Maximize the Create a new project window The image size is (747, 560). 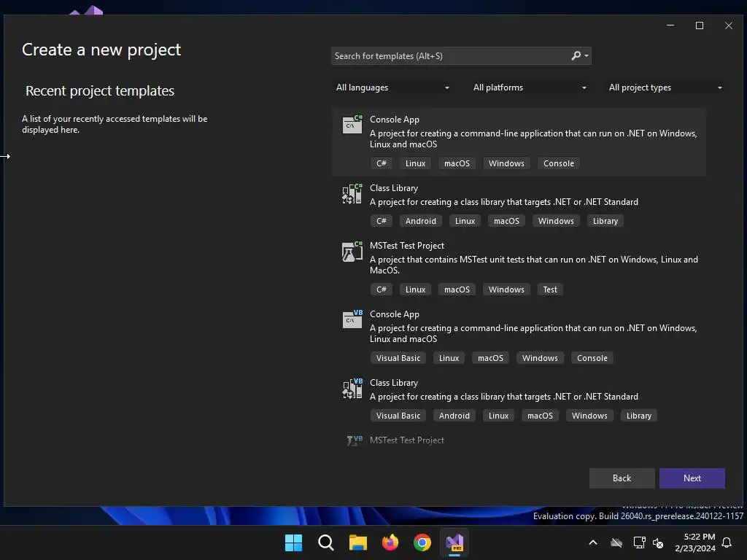click(x=700, y=26)
